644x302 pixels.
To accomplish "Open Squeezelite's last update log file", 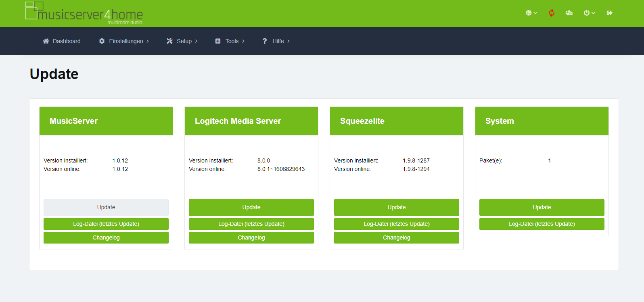I will point(396,224).
